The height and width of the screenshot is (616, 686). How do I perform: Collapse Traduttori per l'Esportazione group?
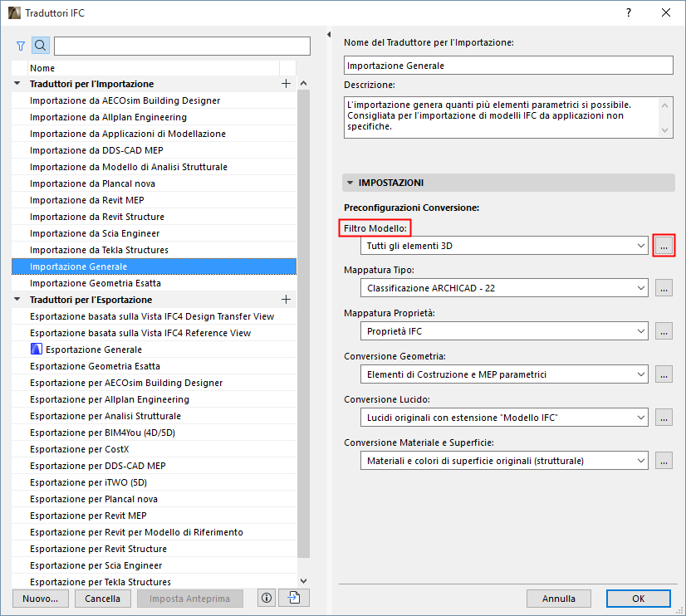coord(17,300)
